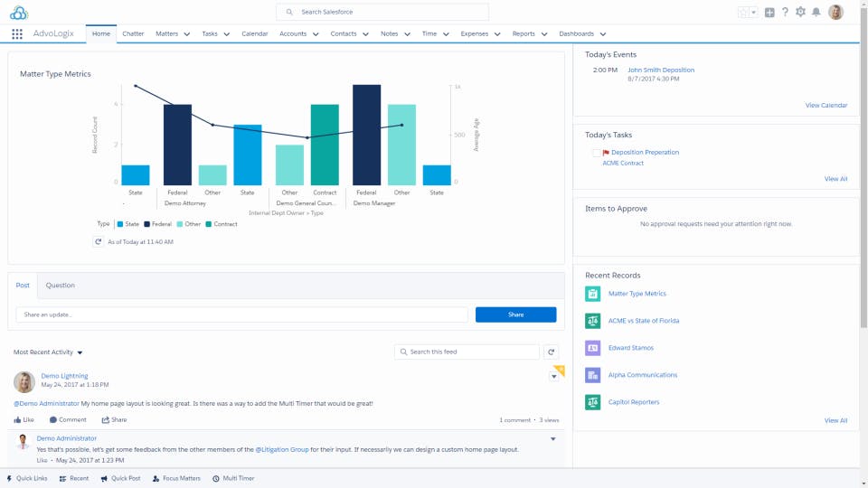Image resolution: width=868 pixels, height=488 pixels.
Task: Click the favorites star icon
Action: click(x=743, y=12)
